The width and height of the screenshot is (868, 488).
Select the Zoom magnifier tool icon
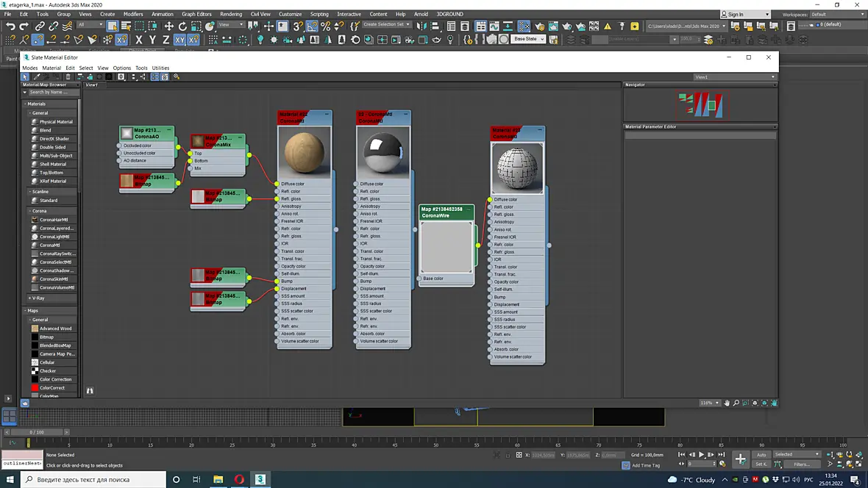pyautogui.click(x=736, y=403)
